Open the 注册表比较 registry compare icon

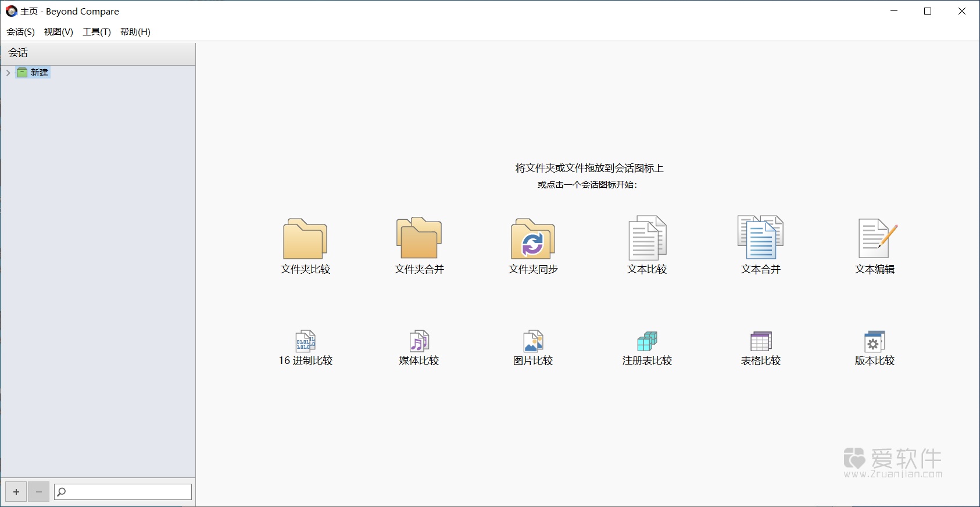pyautogui.click(x=647, y=341)
